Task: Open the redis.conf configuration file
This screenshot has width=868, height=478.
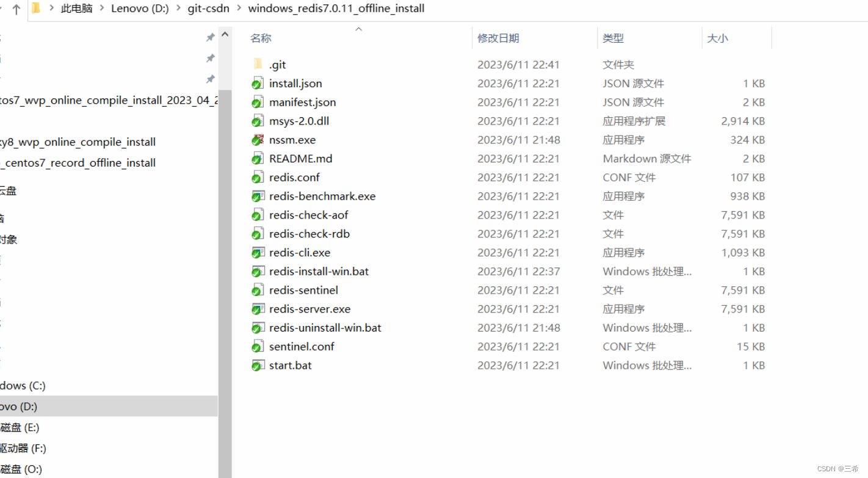Action: click(x=294, y=177)
